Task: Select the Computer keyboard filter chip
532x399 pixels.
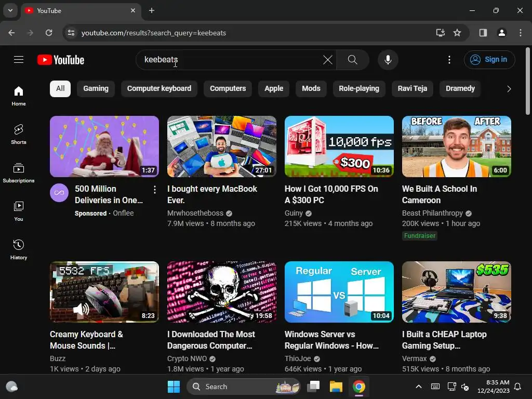Action: 159,88
